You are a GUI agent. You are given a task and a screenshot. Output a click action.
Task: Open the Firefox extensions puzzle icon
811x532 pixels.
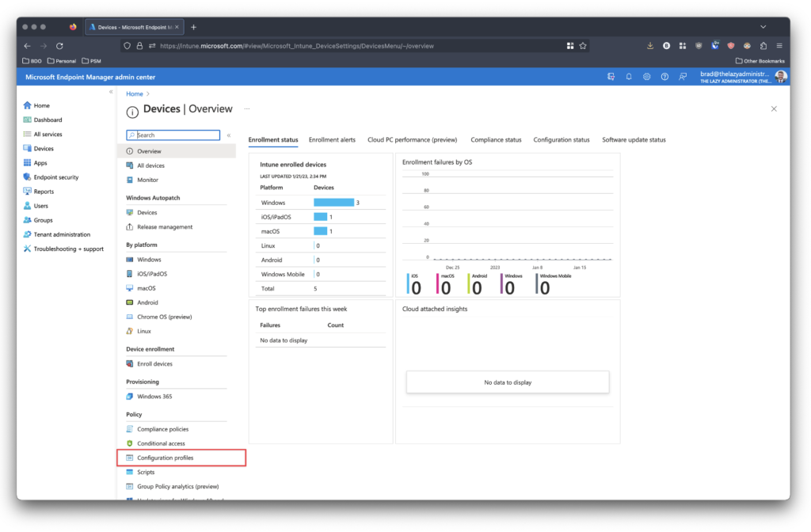coord(763,46)
